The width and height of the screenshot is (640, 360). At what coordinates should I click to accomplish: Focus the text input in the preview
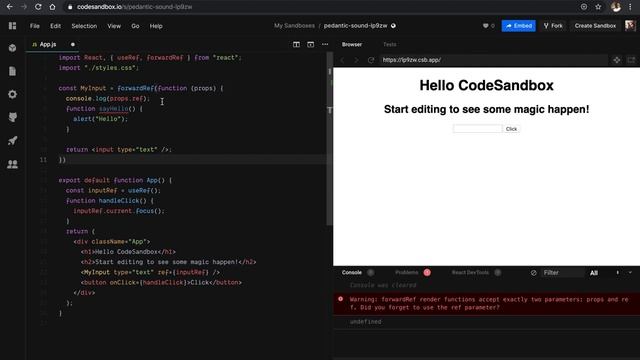click(477, 129)
